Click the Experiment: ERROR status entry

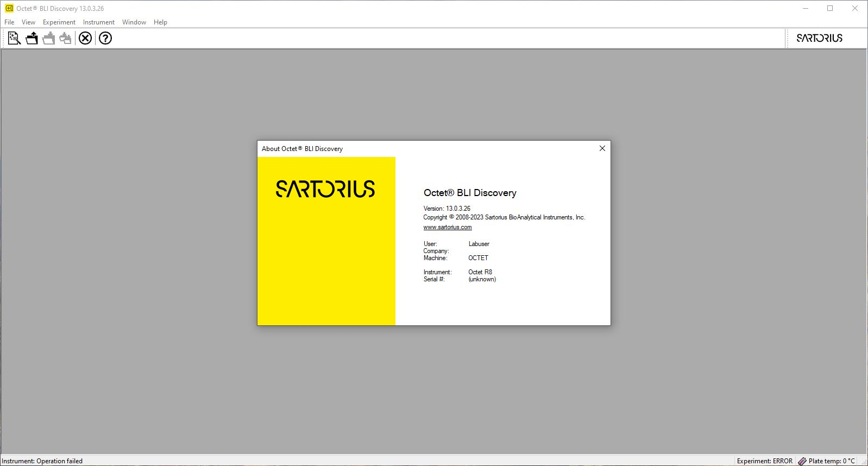click(x=765, y=461)
